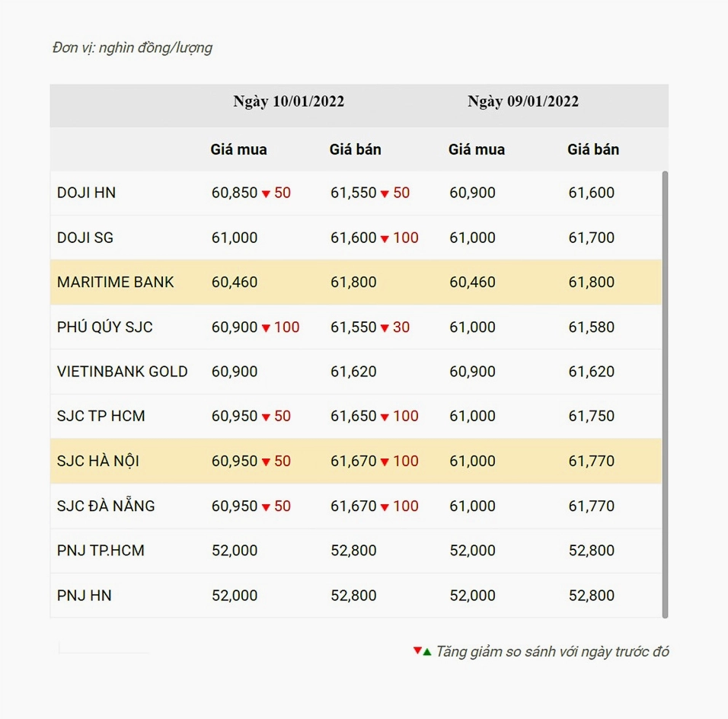
Task: Click the red down arrow in DOJI SG sell price
Action: 385,238
